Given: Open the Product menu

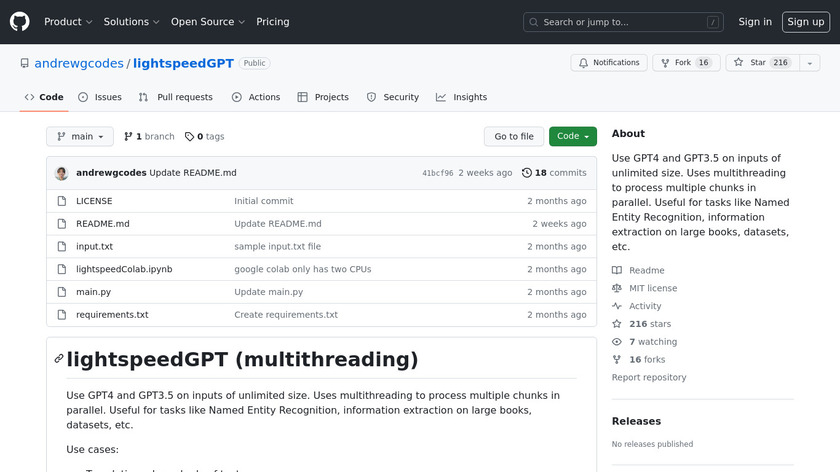Looking at the screenshot, I should coord(68,22).
